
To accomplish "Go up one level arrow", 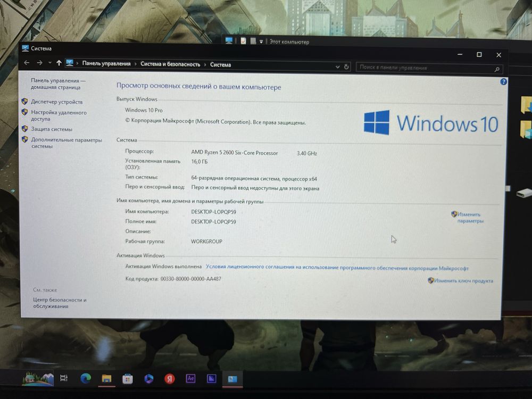I will pos(59,63).
